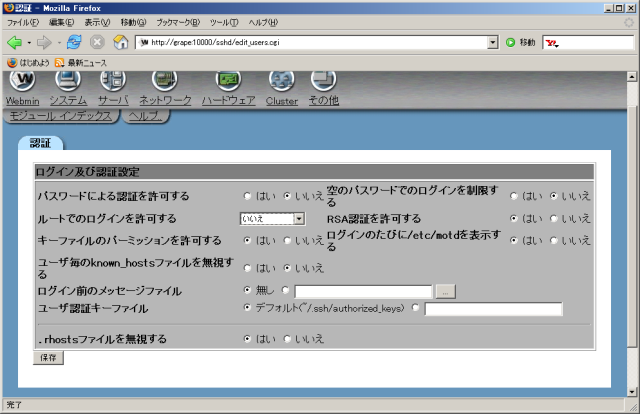
Task: Click the browser reload button
Action: [x=75, y=43]
